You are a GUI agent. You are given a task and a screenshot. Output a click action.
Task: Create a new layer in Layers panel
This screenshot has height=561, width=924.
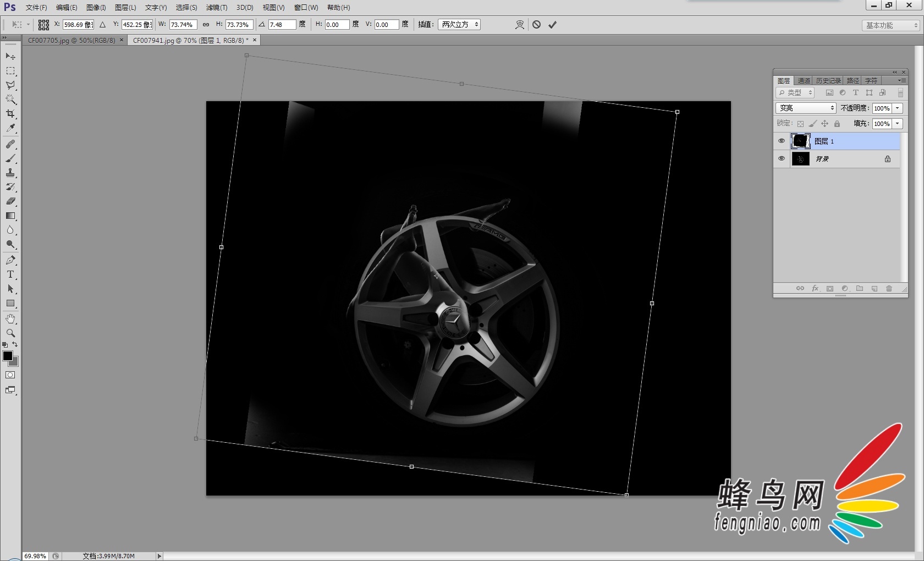[874, 289]
